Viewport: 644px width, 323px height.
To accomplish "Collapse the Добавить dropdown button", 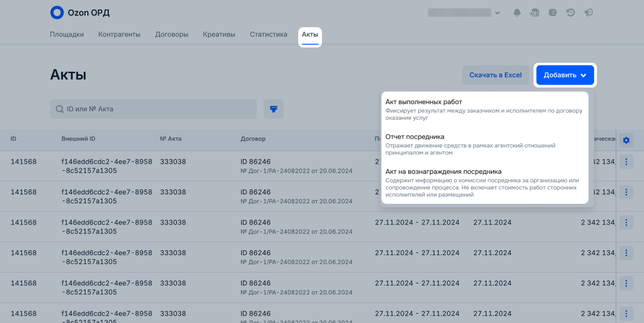I will [x=565, y=75].
